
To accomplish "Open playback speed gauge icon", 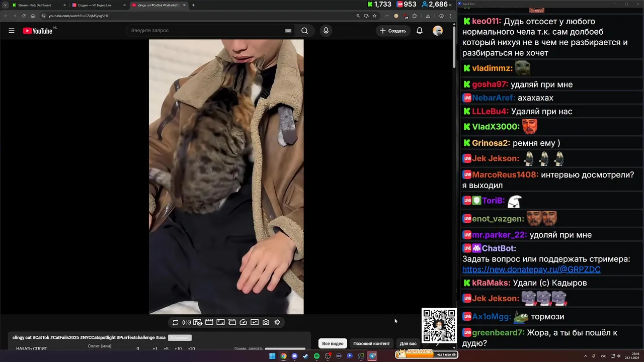I will coord(243,322).
